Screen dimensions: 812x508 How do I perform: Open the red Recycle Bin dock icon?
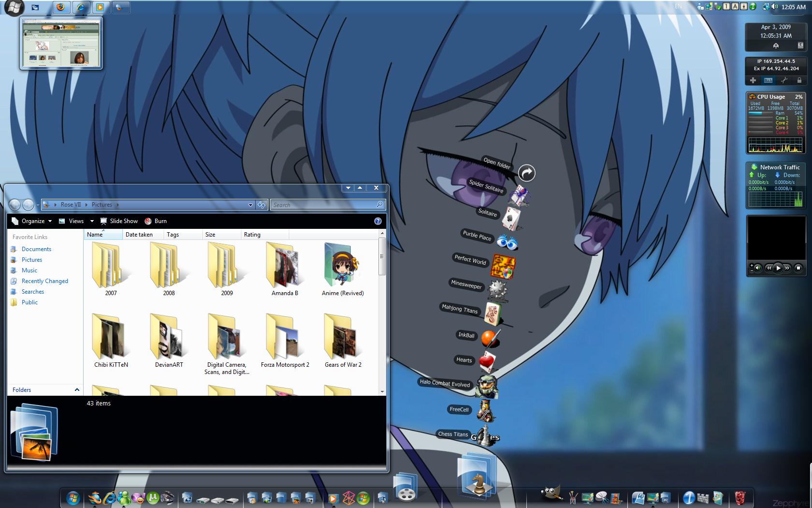[x=739, y=497]
